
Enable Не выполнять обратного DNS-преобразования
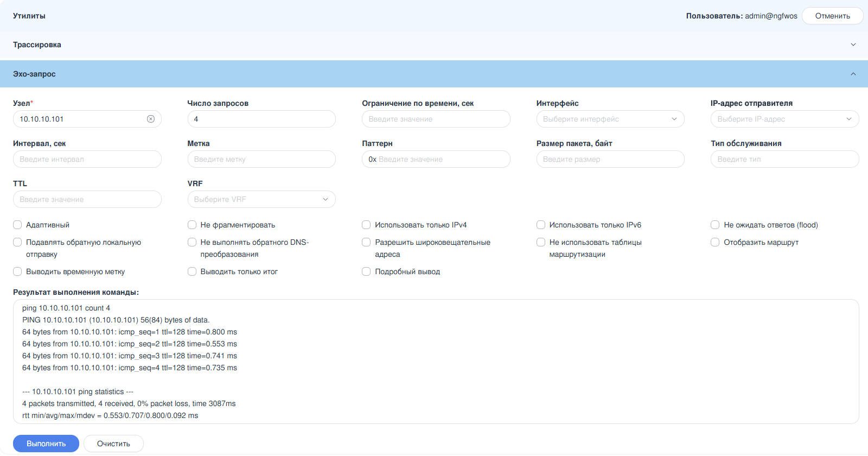[192, 242]
